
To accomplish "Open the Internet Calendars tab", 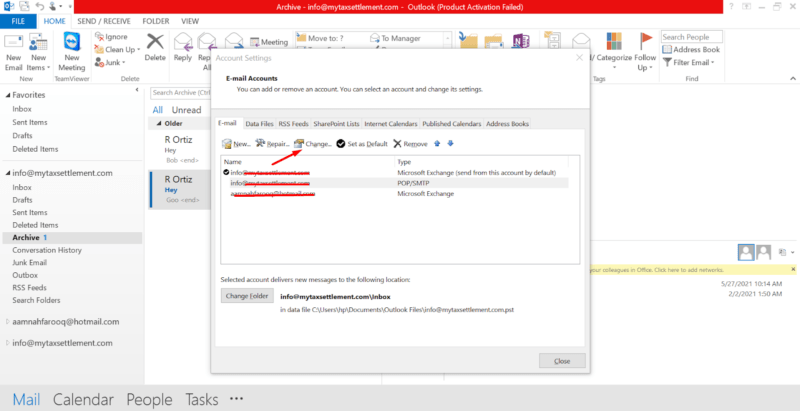I will pyautogui.click(x=391, y=124).
